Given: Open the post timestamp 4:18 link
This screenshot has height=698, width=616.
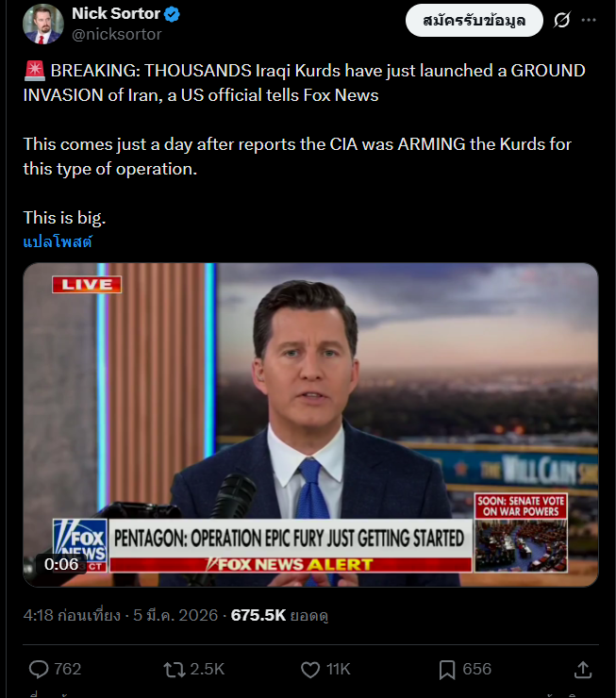Looking at the screenshot, I should [x=120, y=615].
